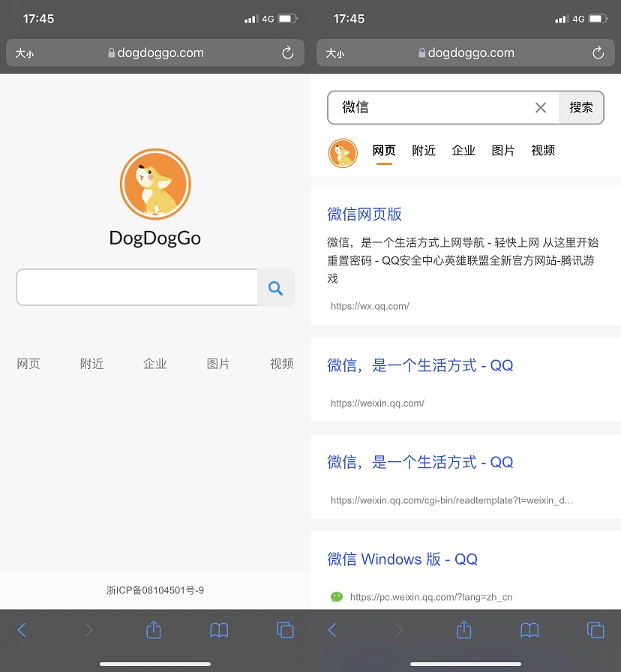Image resolution: width=621 pixels, height=672 pixels.
Task: Select the 附近 tab on the results page
Action: coord(424,151)
